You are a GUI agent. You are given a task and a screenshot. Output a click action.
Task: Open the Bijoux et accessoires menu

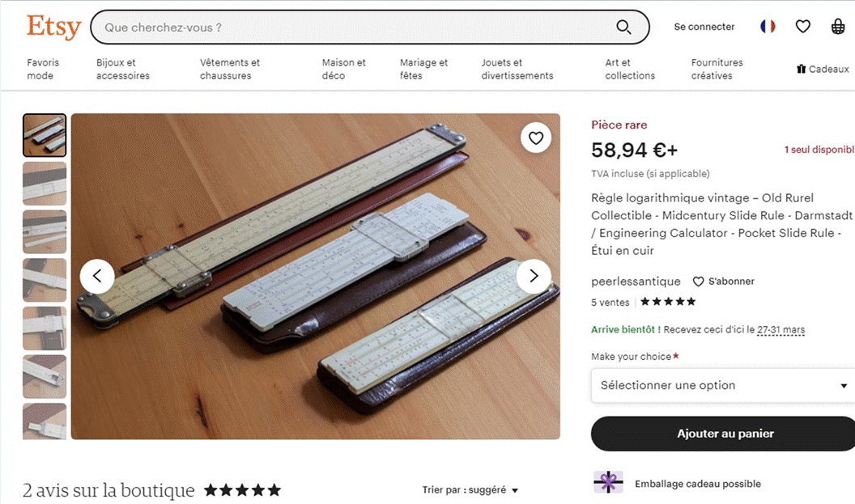[x=123, y=70]
